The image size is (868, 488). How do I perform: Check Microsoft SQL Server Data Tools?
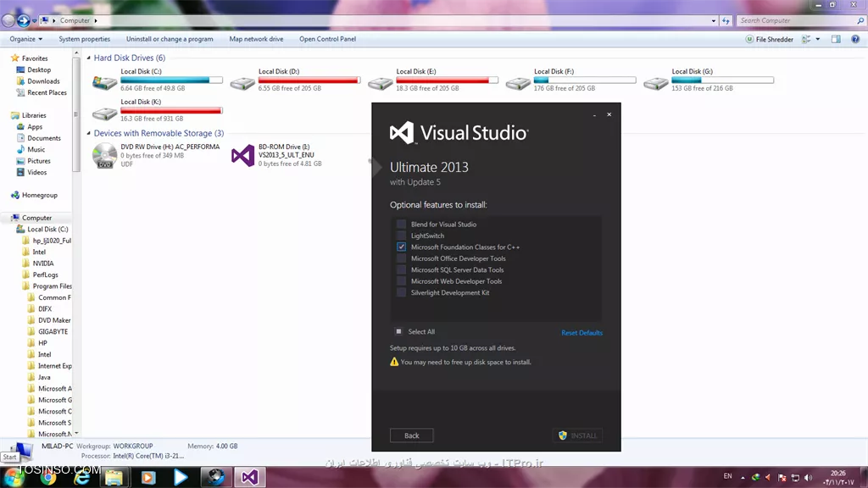coord(401,270)
